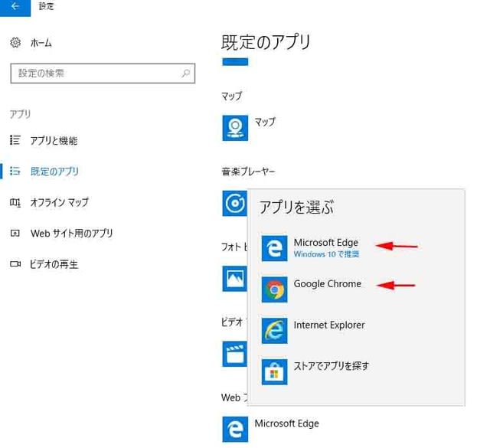Click the photo viewer app icon
Screen dimensions: 490x448
(235, 279)
